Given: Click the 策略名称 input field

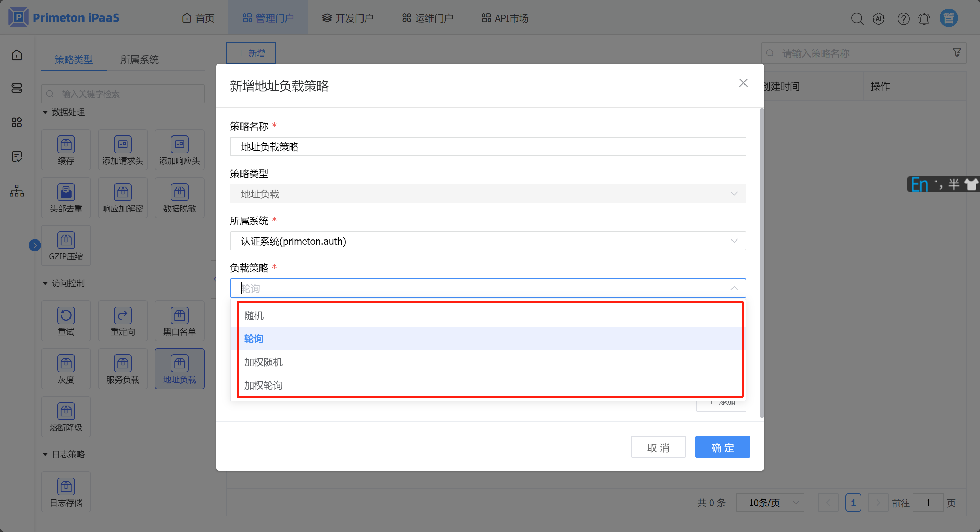Looking at the screenshot, I should click(x=487, y=147).
